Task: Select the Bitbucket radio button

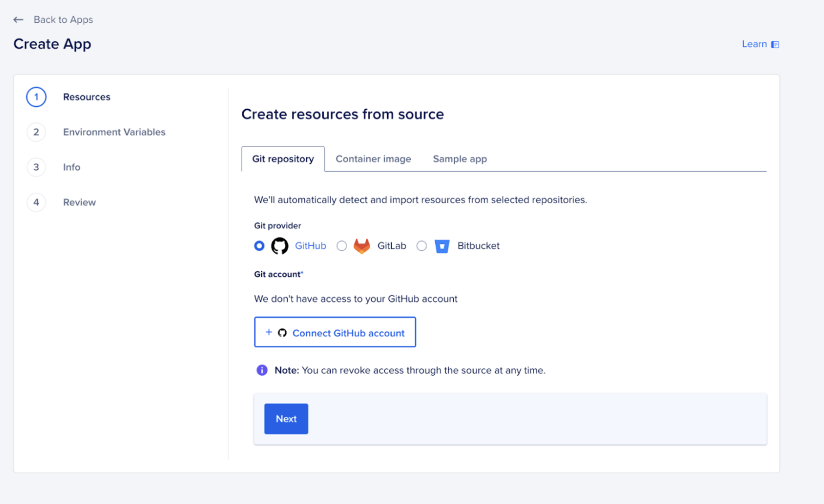Action: coord(422,246)
